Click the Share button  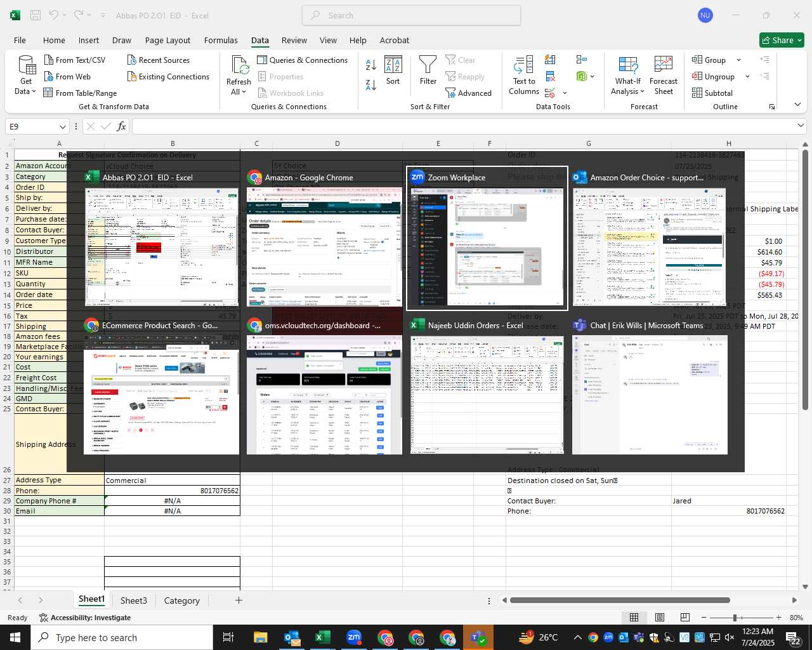point(782,40)
